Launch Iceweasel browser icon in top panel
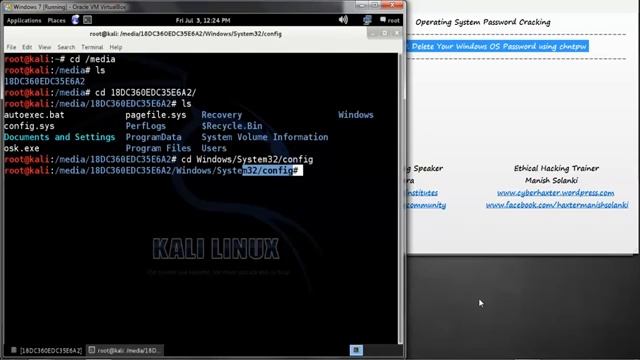 [76, 20]
